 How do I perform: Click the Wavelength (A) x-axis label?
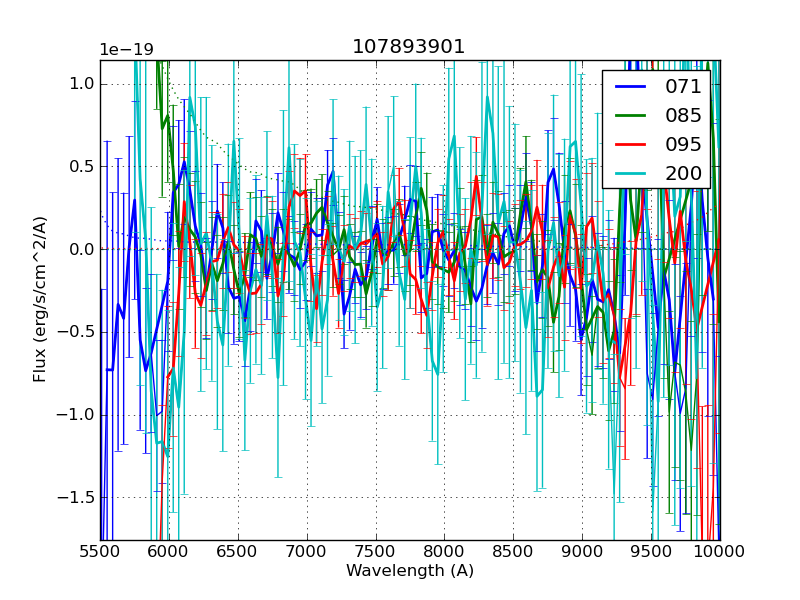[x=410, y=571]
